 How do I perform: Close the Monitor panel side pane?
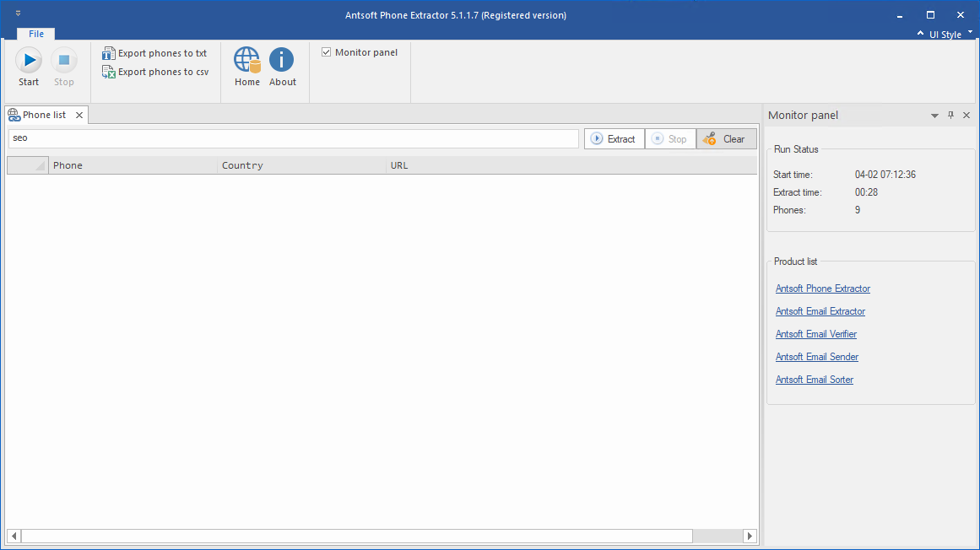click(x=966, y=116)
